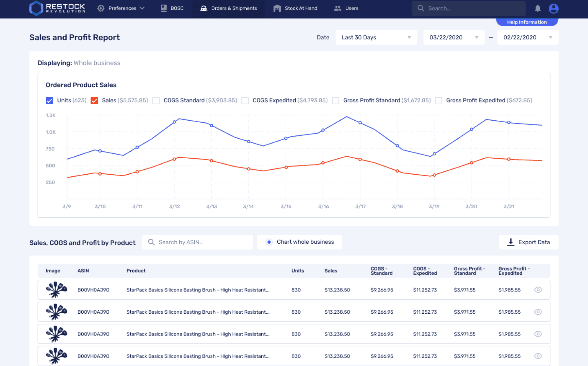Click the product name in the second row
This screenshot has height=366, width=588.
tap(198, 312)
